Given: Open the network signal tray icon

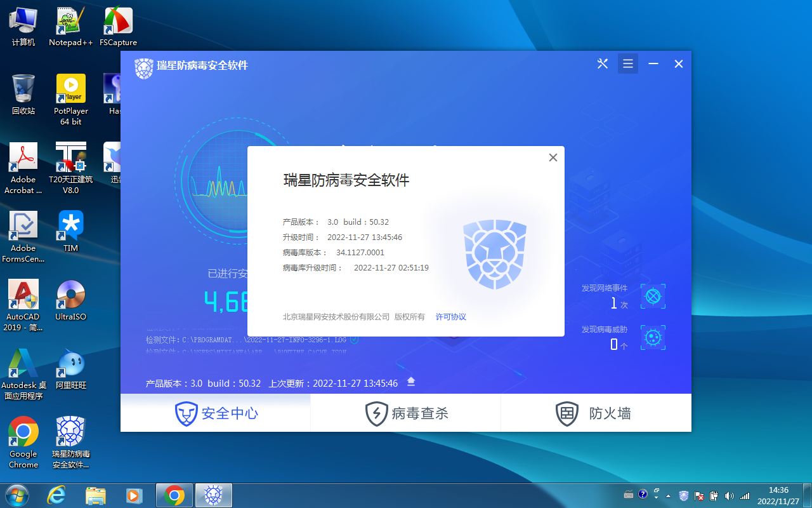Looking at the screenshot, I should tap(745, 495).
